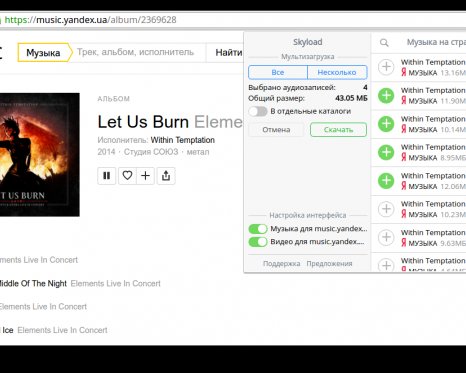This screenshot has width=466, height=373.
Task: Add the 9.63 MB track to selection
Action: pos(386,237)
